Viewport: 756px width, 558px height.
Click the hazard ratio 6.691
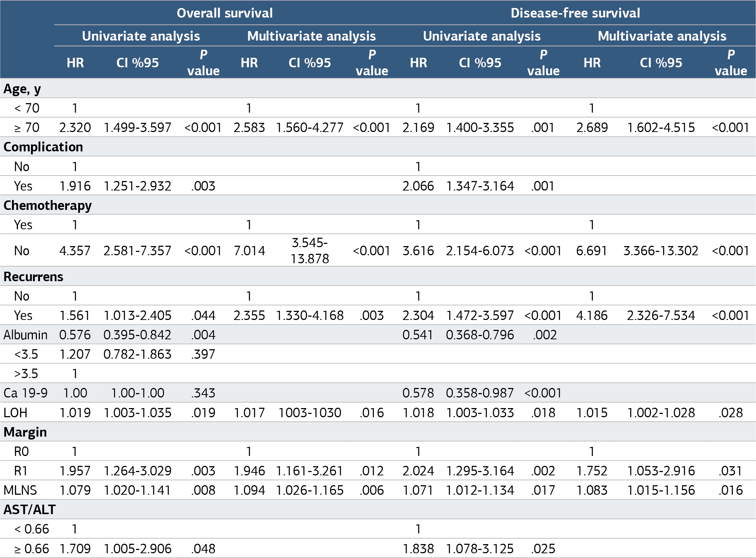[x=591, y=251]
